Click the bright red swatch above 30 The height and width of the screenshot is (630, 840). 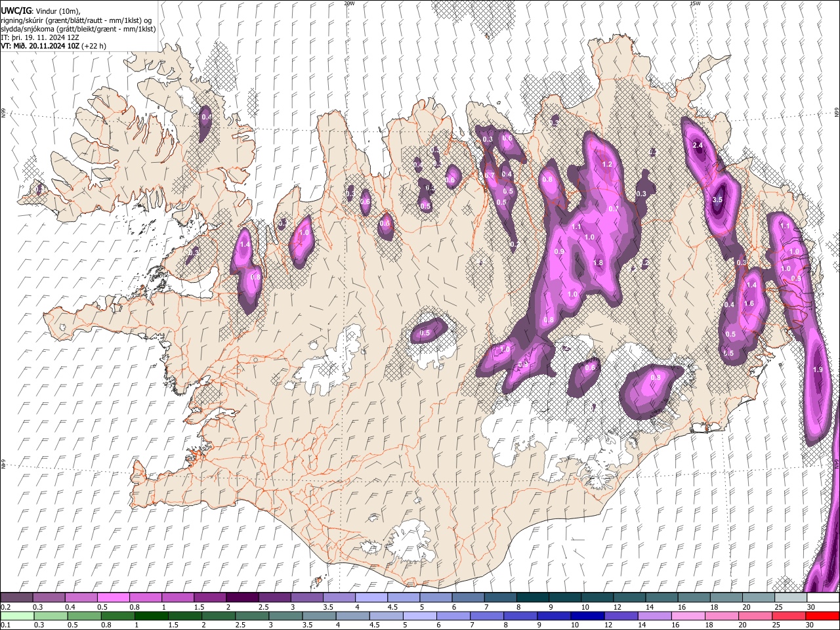[x=822, y=616]
